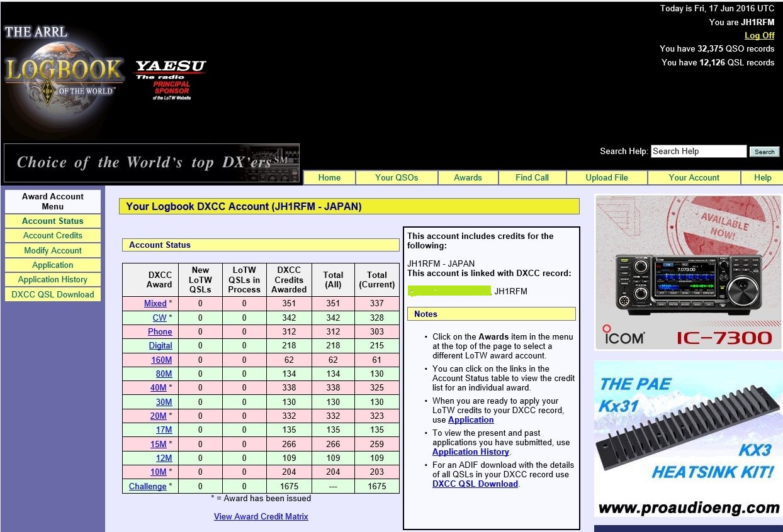Click inside the Search Help text field

click(698, 152)
